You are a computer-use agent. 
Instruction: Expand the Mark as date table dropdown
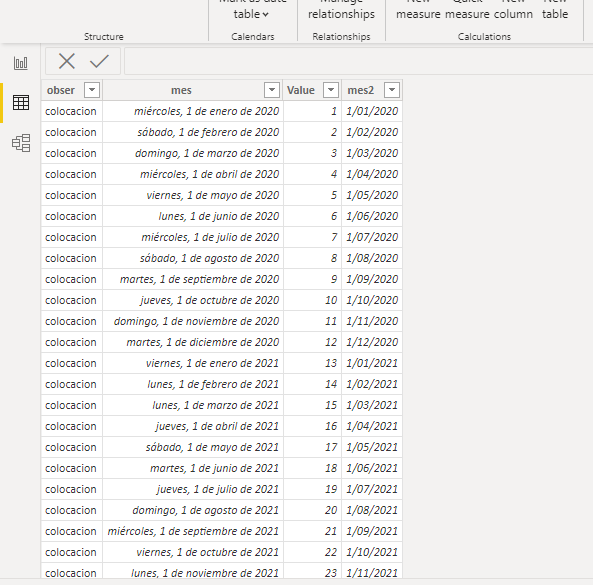click(x=251, y=14)
